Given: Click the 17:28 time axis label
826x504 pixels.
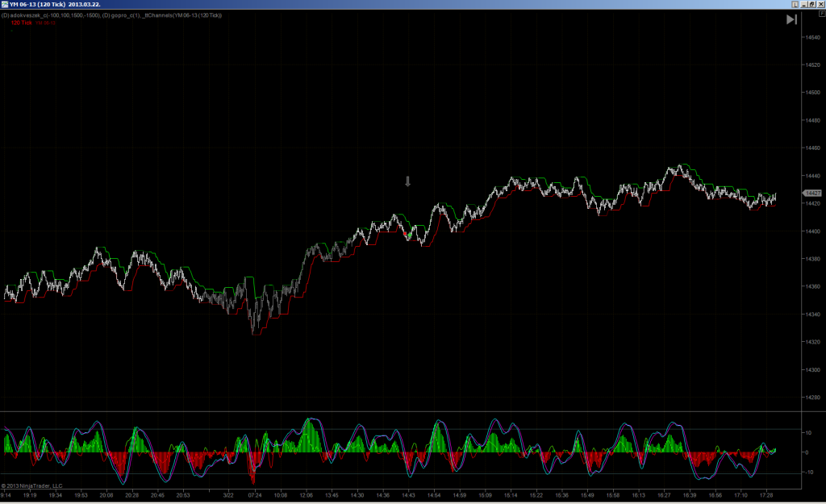Looking at the screenshot, I should click(766, 495).
